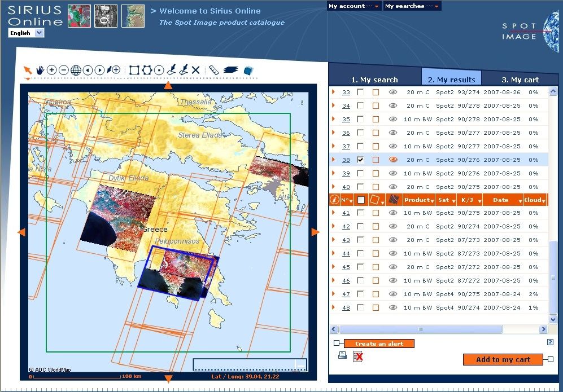Screen dimensions: 563x392
Task: Click the delete-list red X icon
Action: pos(358,356)
